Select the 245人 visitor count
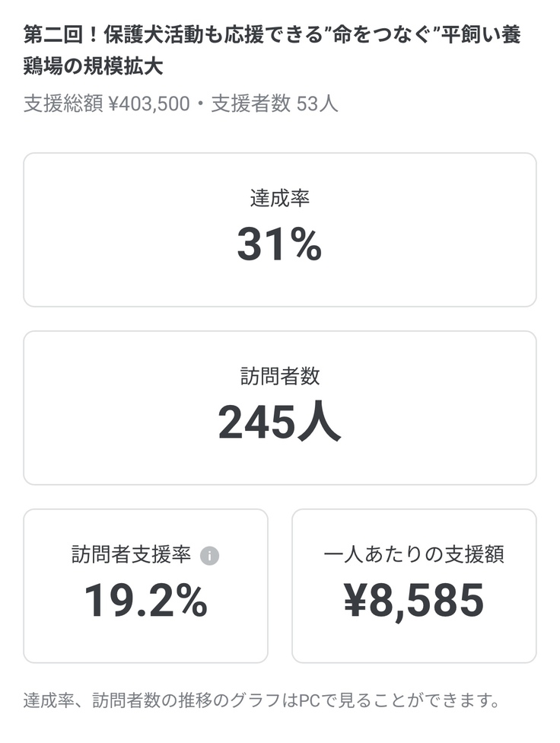The width and height of the screenshot is (560, 743). (279, 423)
